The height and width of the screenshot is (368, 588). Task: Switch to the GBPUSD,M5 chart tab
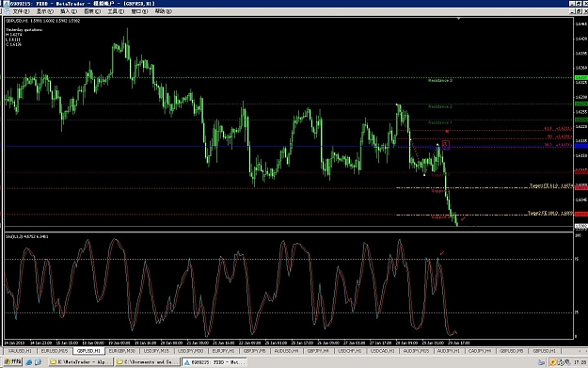(x=512, y=351)
